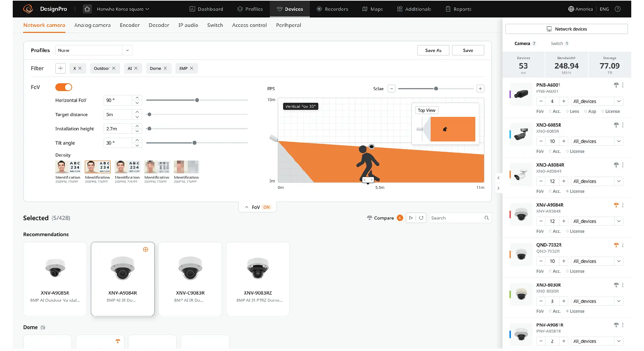
Task: Click the America globe region icon
Action: 571,9
